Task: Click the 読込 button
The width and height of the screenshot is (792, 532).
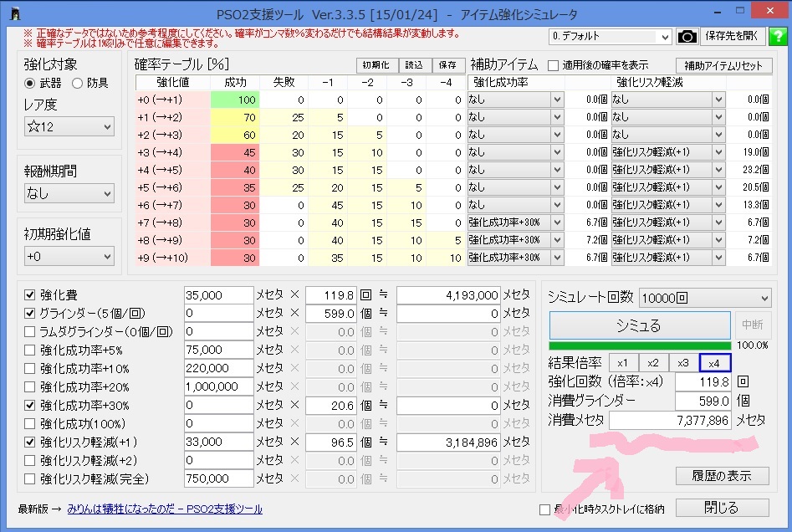Action: (x=415, y=65)
